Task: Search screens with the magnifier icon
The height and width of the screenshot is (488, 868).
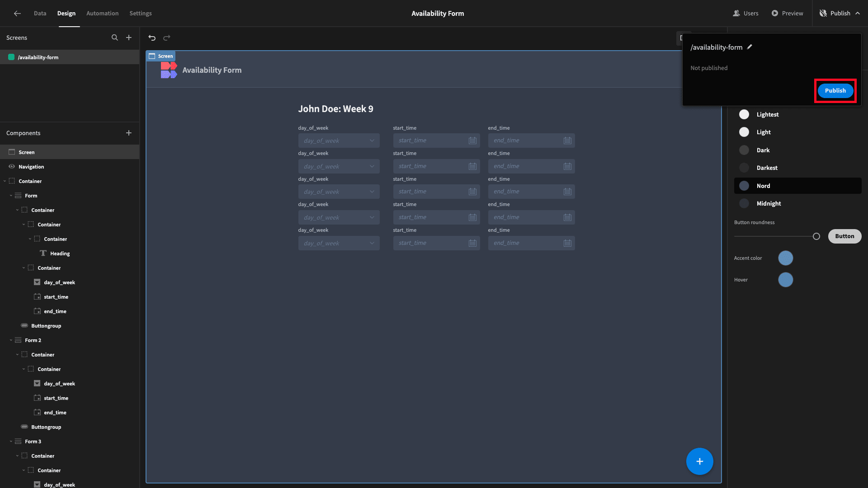Action: tap(115, 38)
